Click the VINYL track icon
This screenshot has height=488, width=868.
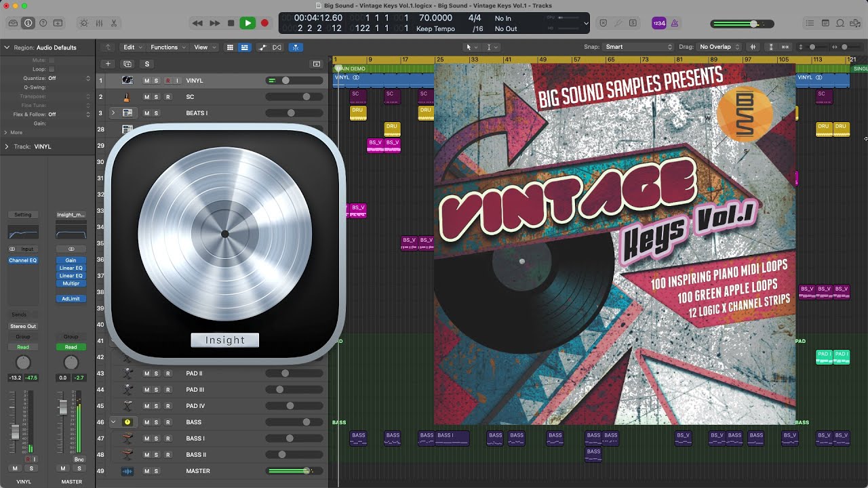(127, 81)
